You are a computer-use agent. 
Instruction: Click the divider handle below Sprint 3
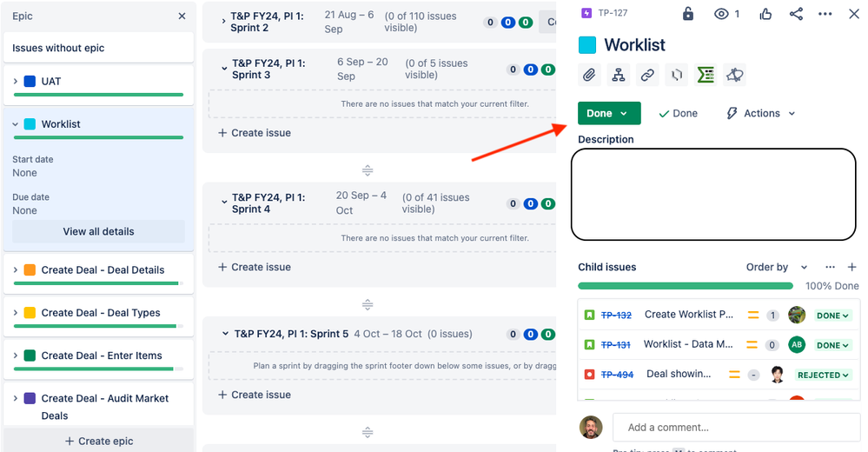click(x=368, y=170)
